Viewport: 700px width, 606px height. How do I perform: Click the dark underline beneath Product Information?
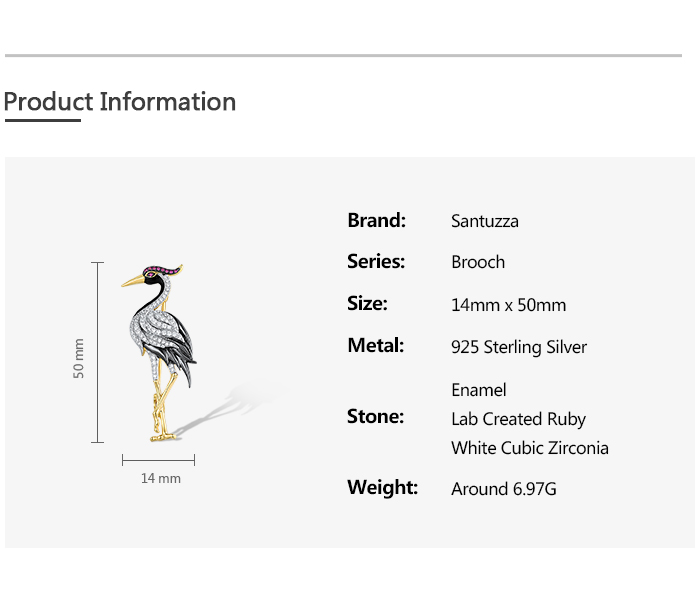pos(42,121)
